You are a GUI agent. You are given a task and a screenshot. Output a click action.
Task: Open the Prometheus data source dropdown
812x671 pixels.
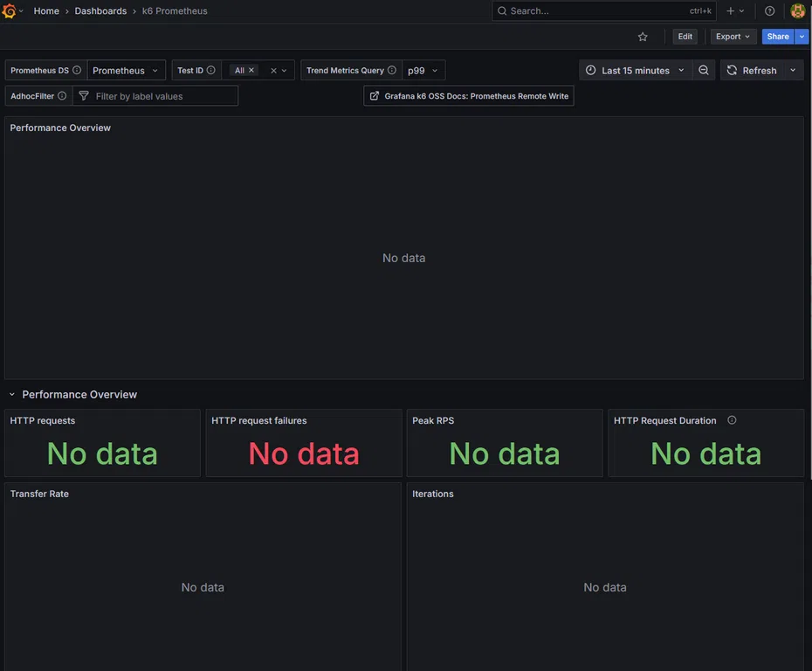126,71
